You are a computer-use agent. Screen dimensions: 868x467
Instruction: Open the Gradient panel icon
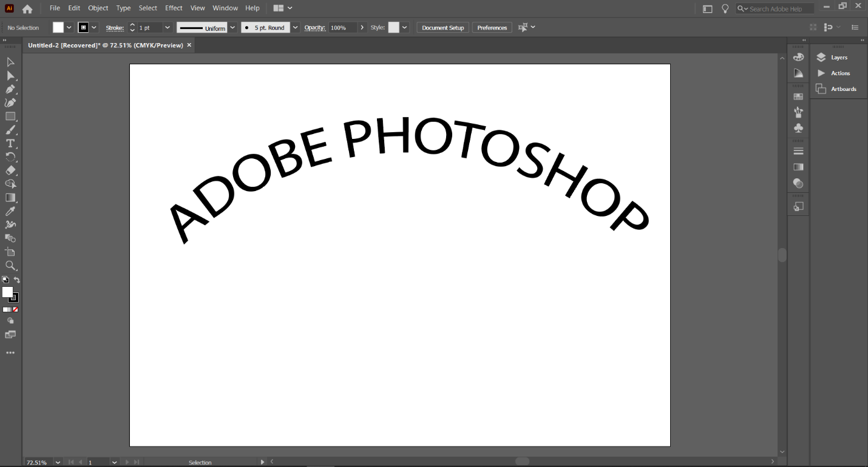tap(799, 167)
